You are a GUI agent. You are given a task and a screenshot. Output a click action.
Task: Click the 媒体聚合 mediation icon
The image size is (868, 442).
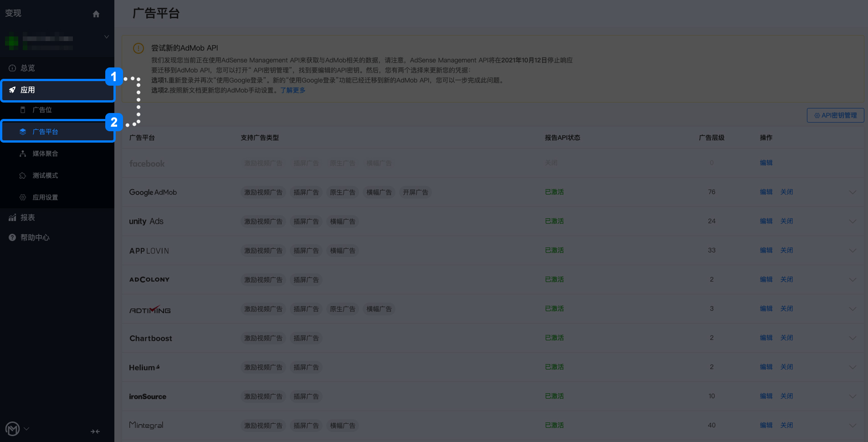tap(23, 154)
